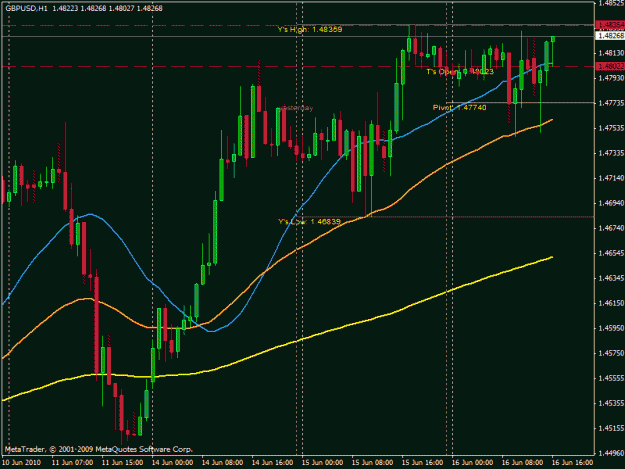This screenshot has height=469, width=625.
Task: Click the 1.46345 price scale value
Action: [x=611, y=278]
